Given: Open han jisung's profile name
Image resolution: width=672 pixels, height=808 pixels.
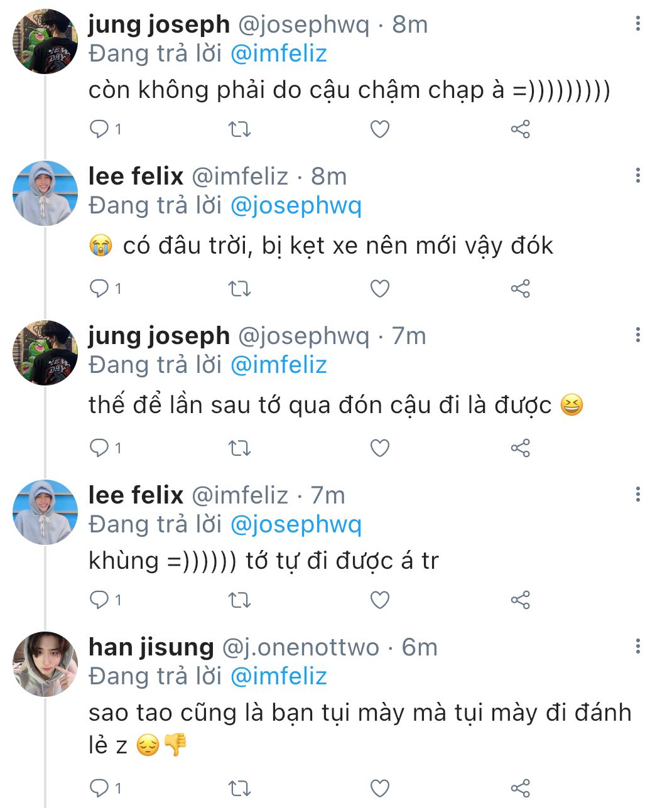Looking at the screenshot, I should (151, 647).
